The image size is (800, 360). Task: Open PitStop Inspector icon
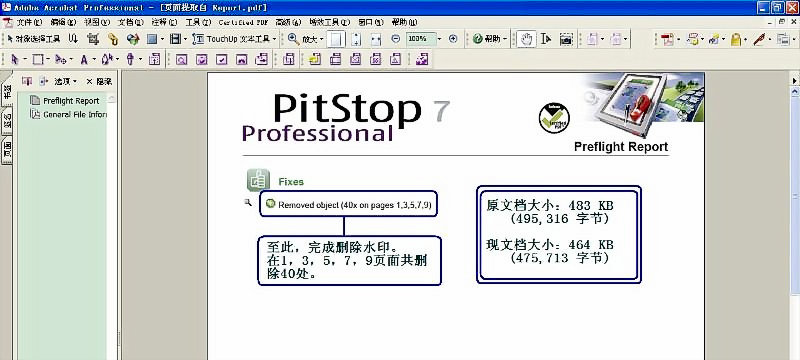pyautogui.click(x=154, y=60)
